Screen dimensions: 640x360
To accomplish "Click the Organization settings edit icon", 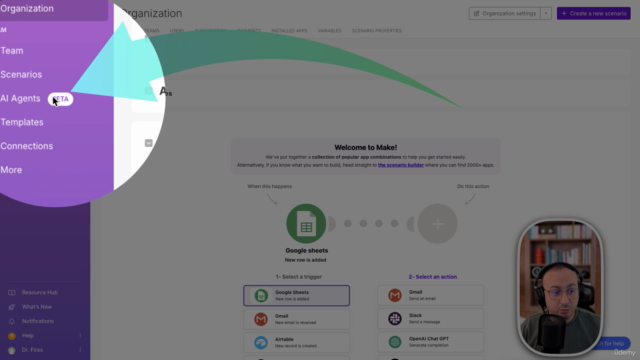I will pos(476,13).
